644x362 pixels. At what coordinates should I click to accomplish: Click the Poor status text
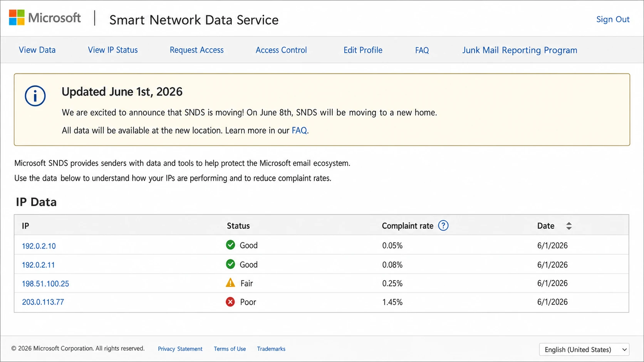pos(248,302)
